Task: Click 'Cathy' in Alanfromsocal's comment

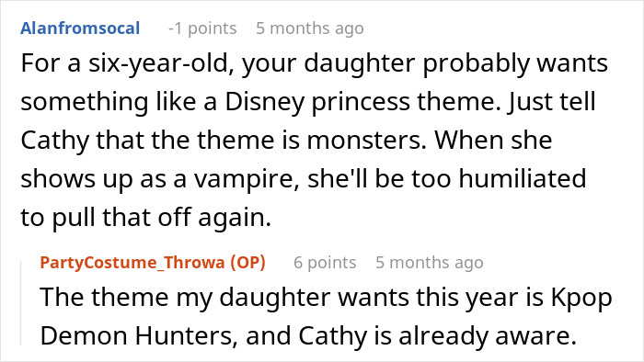Action: click(54, 141)
